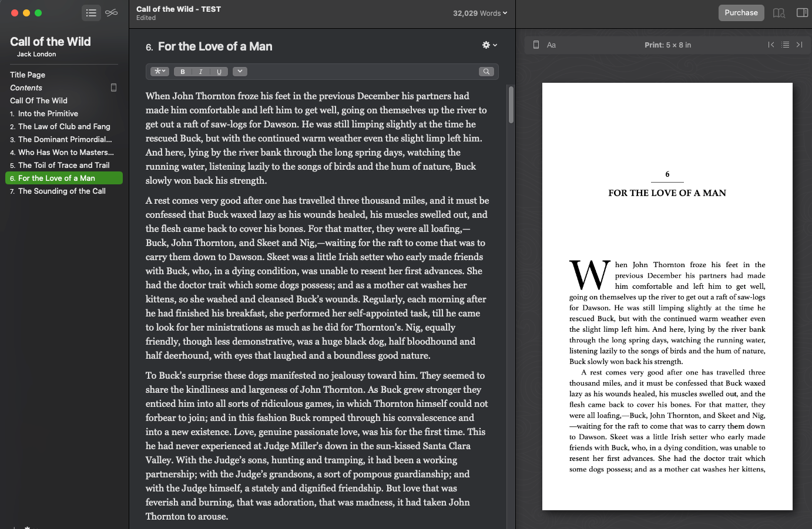Open the chapter gear options menu
This screenshot has height=529, width=812.
click(489, 45)
